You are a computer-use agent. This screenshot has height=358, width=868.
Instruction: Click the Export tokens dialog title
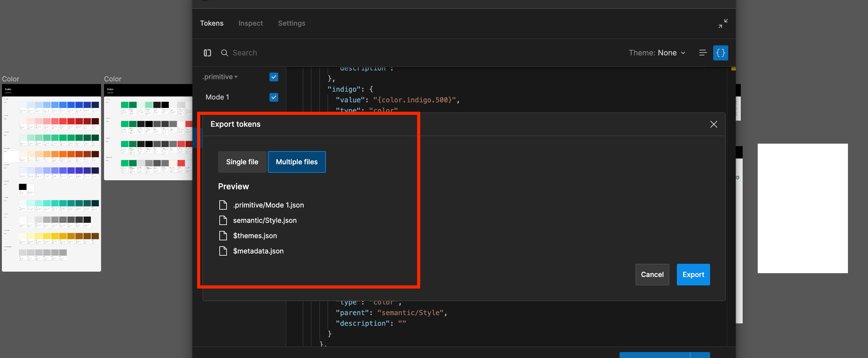(x=235, y=124)
